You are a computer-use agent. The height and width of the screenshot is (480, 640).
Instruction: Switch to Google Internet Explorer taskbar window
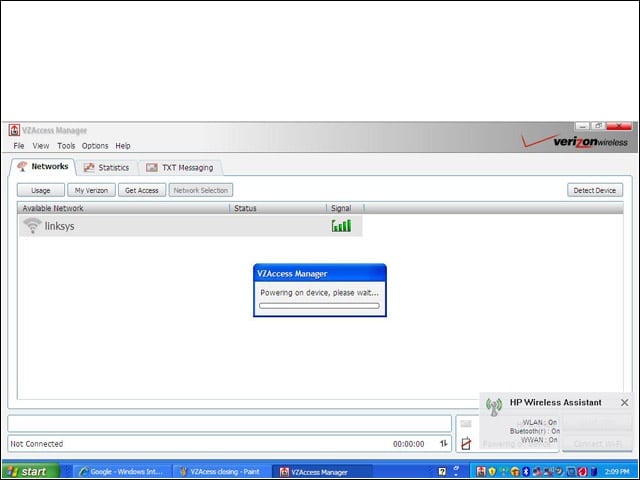point(122,471)
